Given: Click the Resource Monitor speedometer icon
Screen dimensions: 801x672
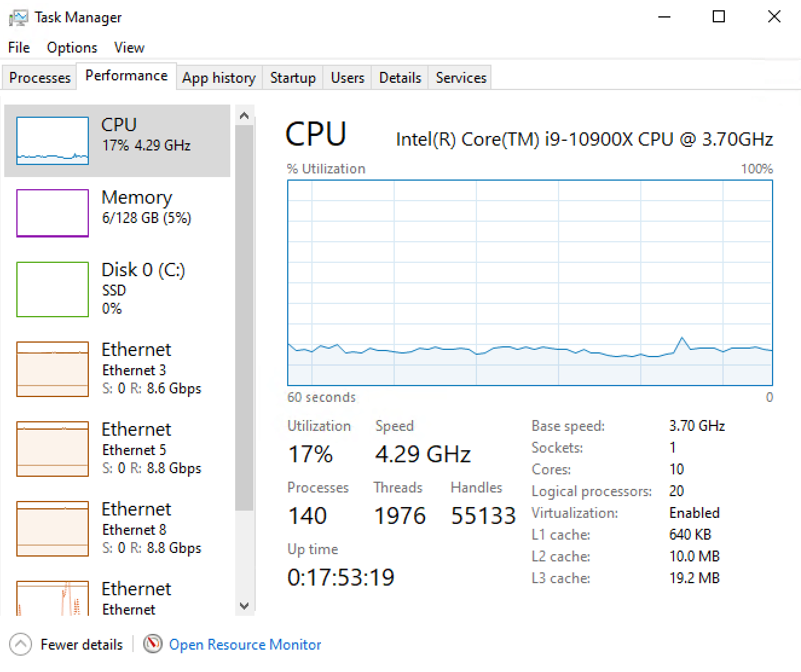Looking at the screenshot, I should coord(152,644).
